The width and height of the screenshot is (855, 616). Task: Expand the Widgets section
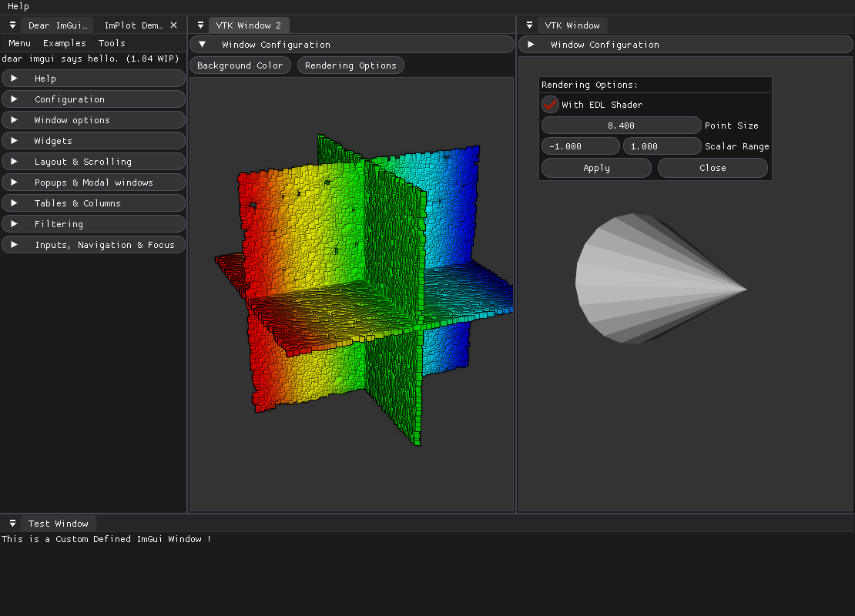(x=94, y=141)
